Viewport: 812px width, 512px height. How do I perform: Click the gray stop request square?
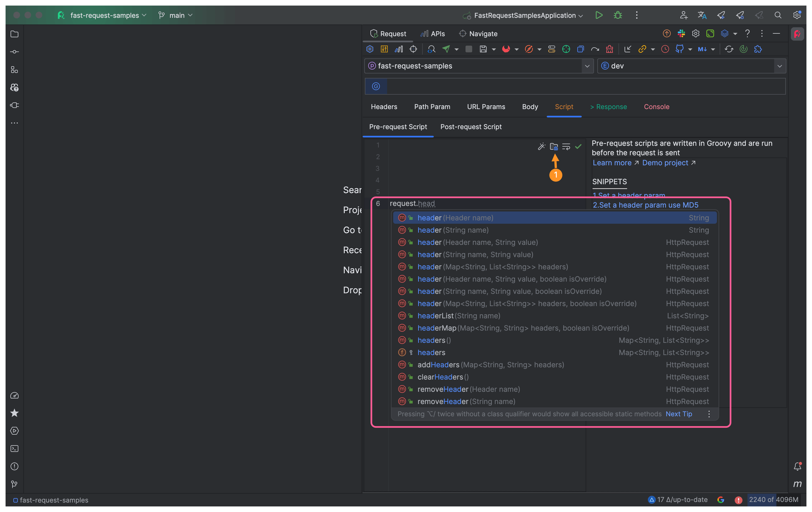point(468,49)
